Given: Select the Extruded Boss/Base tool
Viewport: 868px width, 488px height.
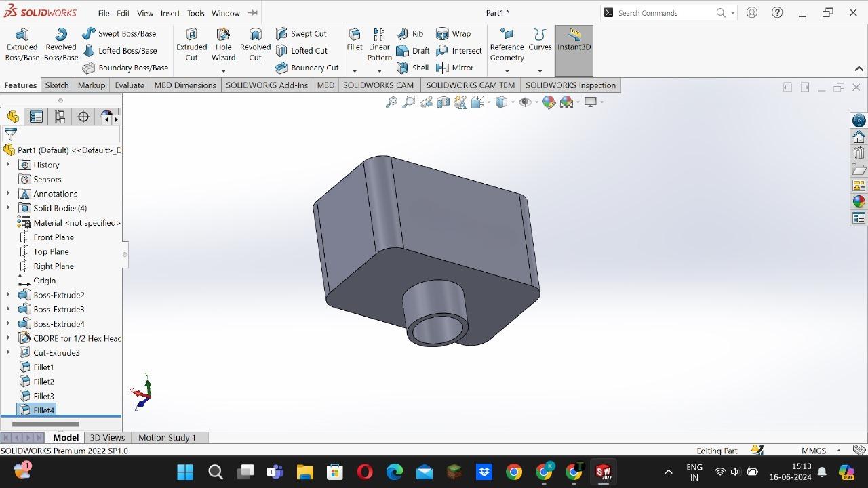Looking at the screenshot, I should tap(22, 45).
